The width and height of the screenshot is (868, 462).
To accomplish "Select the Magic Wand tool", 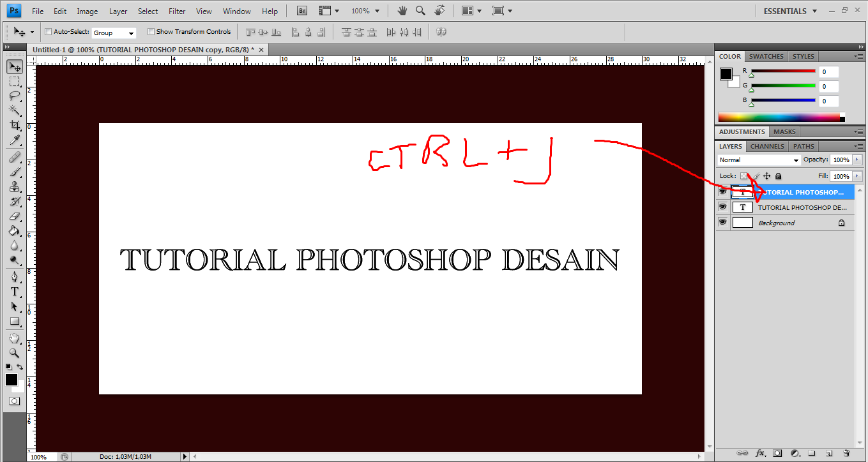I will click(15, 111).
